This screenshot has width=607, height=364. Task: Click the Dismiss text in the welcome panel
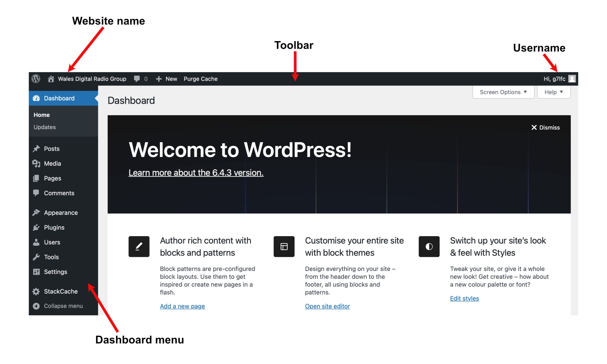click(549, 128)
